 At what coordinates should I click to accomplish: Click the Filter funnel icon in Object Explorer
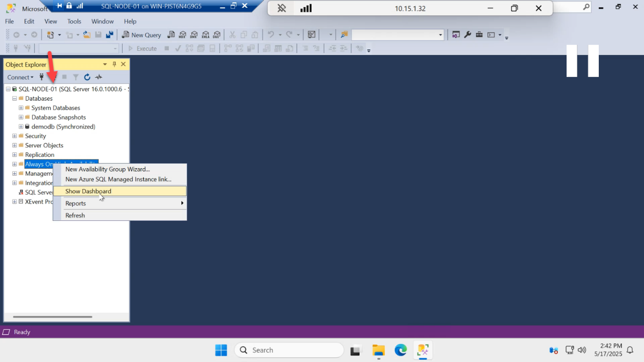pyautogui.click(x=76, y=77)
